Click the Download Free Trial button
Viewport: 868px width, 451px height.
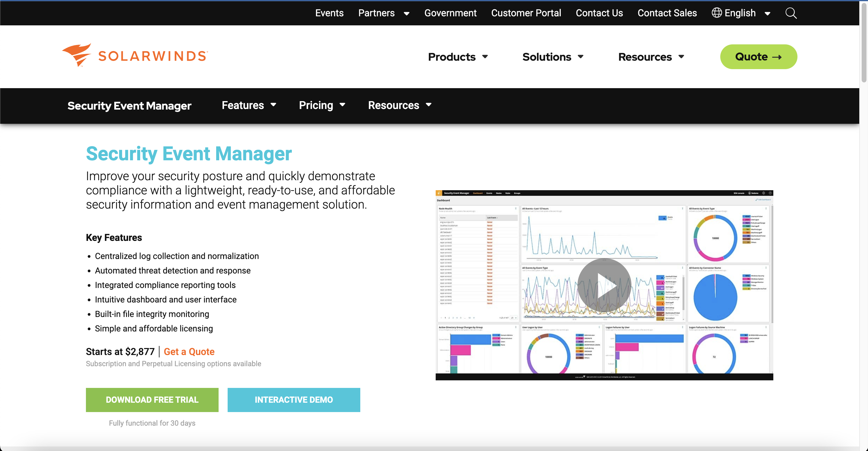152,400
